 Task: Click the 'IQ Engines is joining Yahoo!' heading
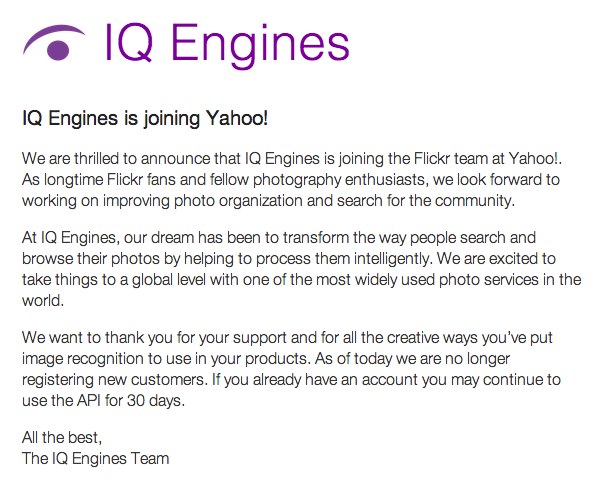pos(145,120)
